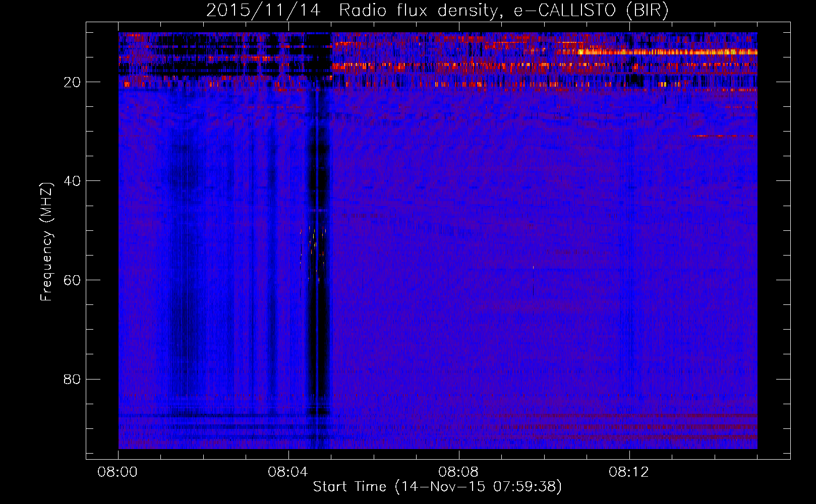
Task: Click the 08:08 time axis label
Action: [459, 472]
